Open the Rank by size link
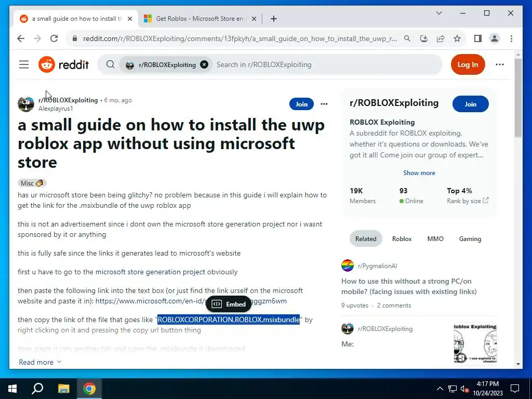The image size is (532, 399). pos(468,201)
